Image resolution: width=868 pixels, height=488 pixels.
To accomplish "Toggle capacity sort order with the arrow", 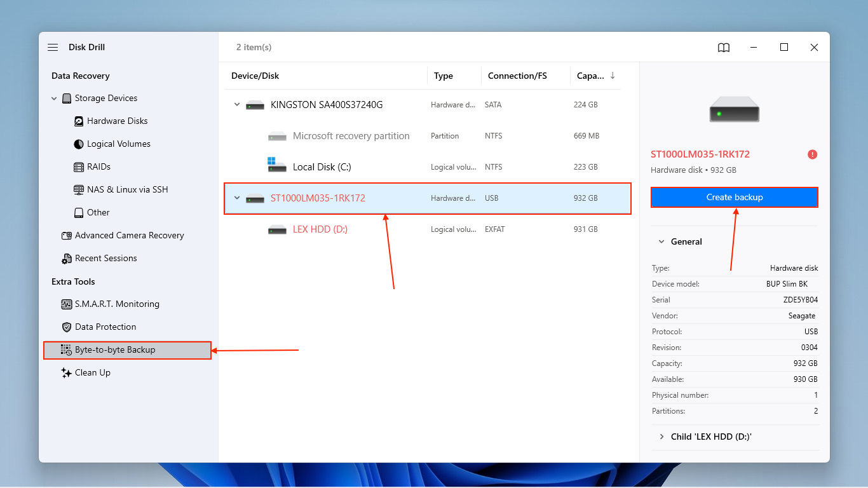I will pos(613,76).
